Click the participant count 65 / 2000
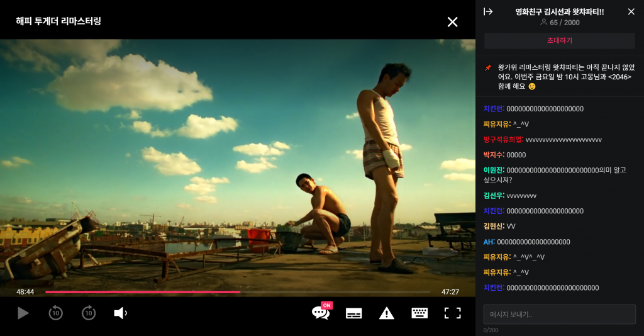 point(560,23)
